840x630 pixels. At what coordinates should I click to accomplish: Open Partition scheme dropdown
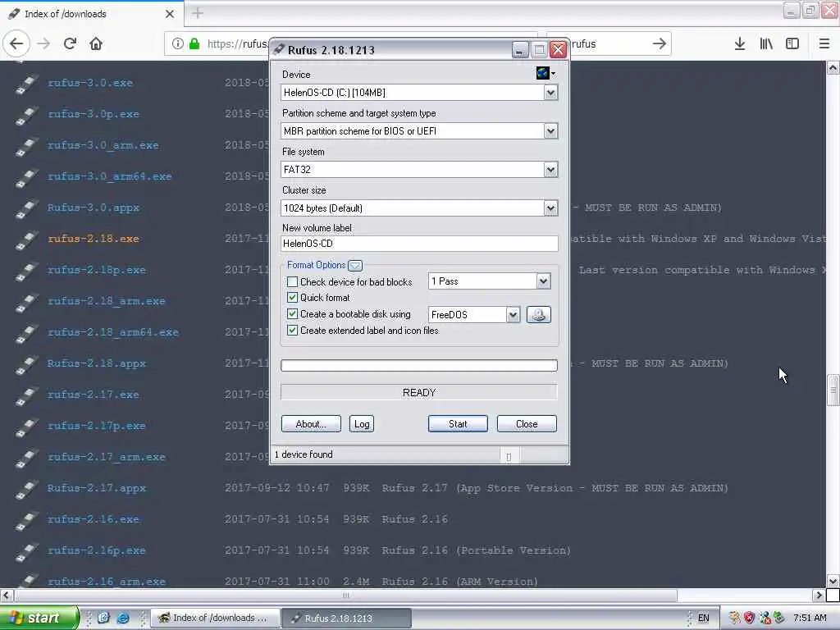550,131
